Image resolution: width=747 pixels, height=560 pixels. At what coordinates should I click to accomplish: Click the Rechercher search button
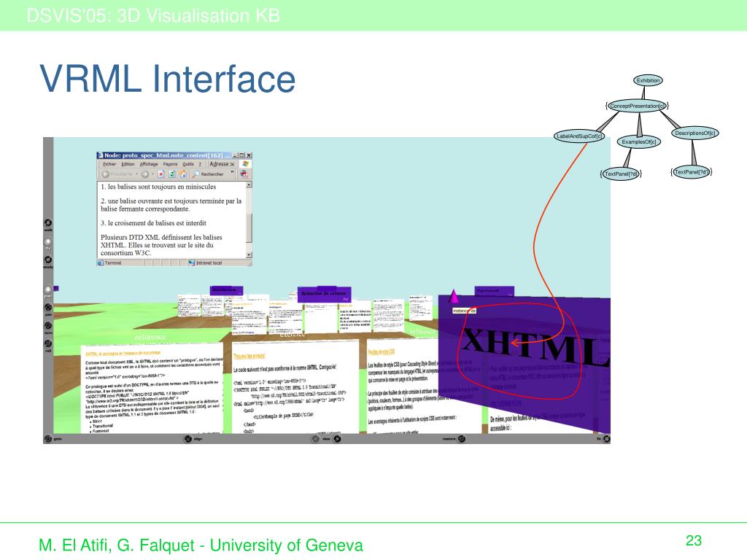(x=208, y=174)
